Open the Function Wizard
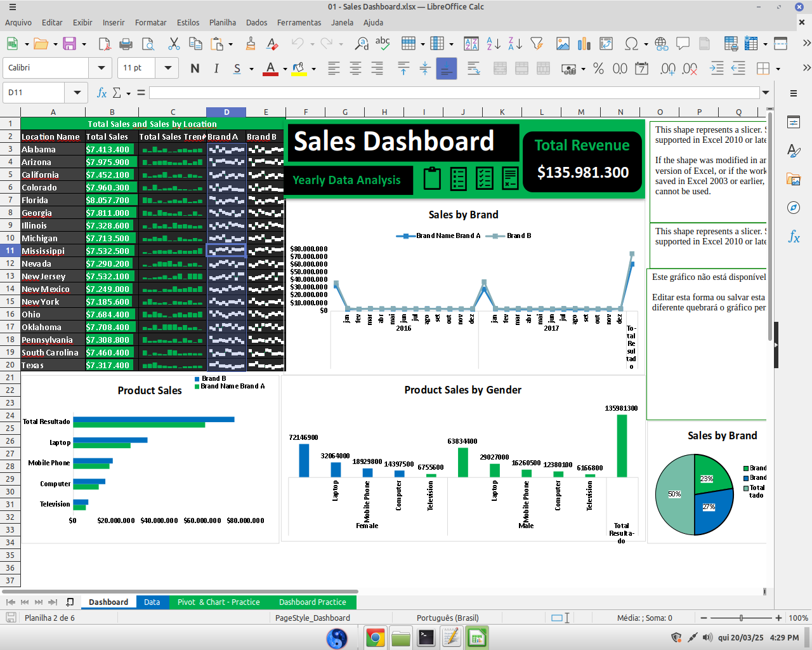The image size is (812, 650). (101, 92)
